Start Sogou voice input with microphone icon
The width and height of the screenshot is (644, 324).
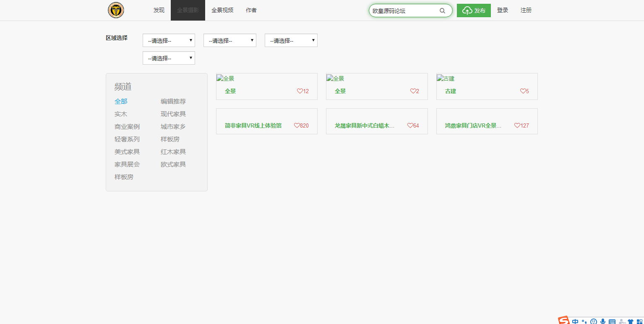[603, 321]
